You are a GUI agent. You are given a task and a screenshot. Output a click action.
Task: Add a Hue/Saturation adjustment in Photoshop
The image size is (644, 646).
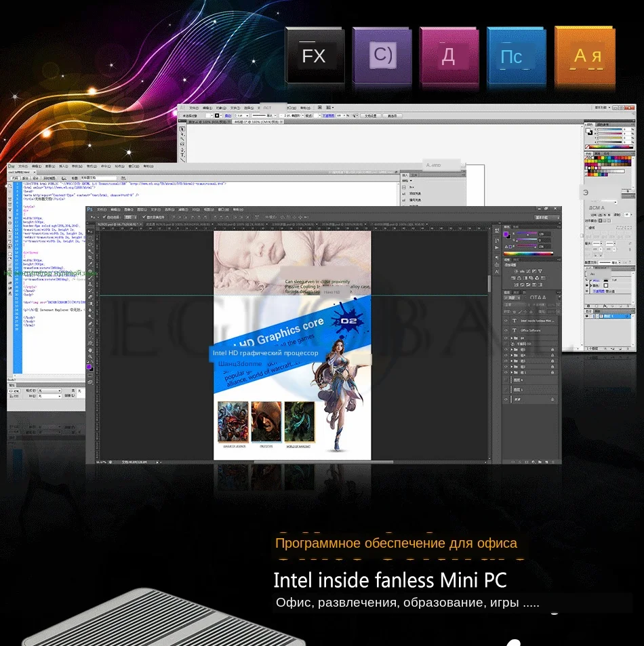click(513, 278)
